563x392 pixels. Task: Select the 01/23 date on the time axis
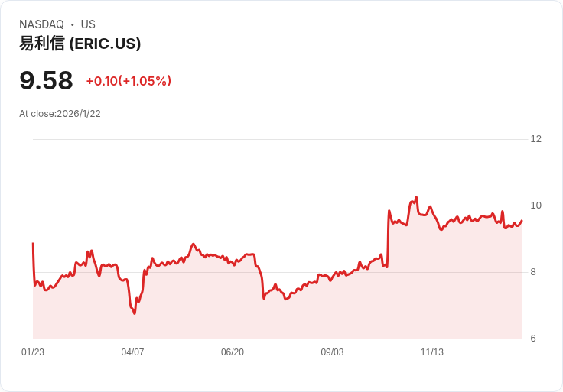coord(33,352)
